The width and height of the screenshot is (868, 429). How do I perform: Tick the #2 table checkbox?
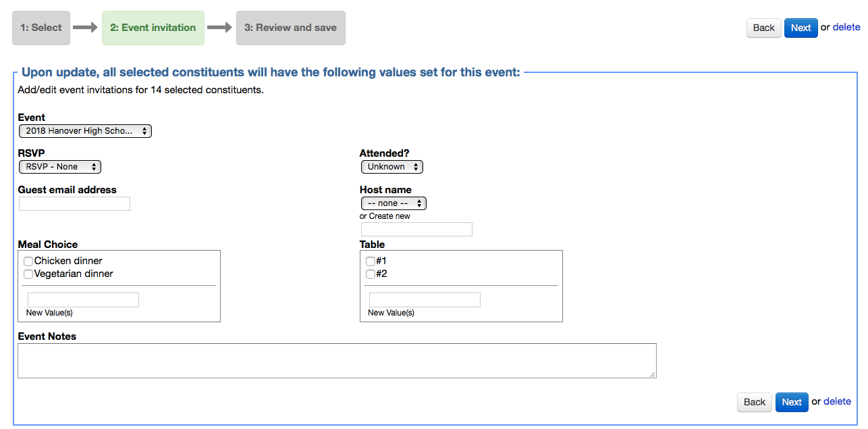[370, 274]
